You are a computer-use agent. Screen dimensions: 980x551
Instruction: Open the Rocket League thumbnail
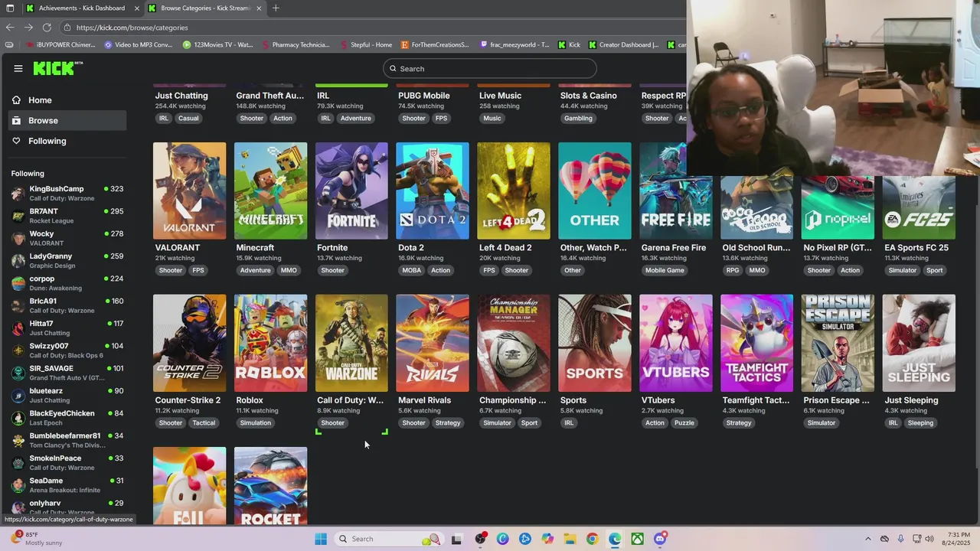point(270,486)
